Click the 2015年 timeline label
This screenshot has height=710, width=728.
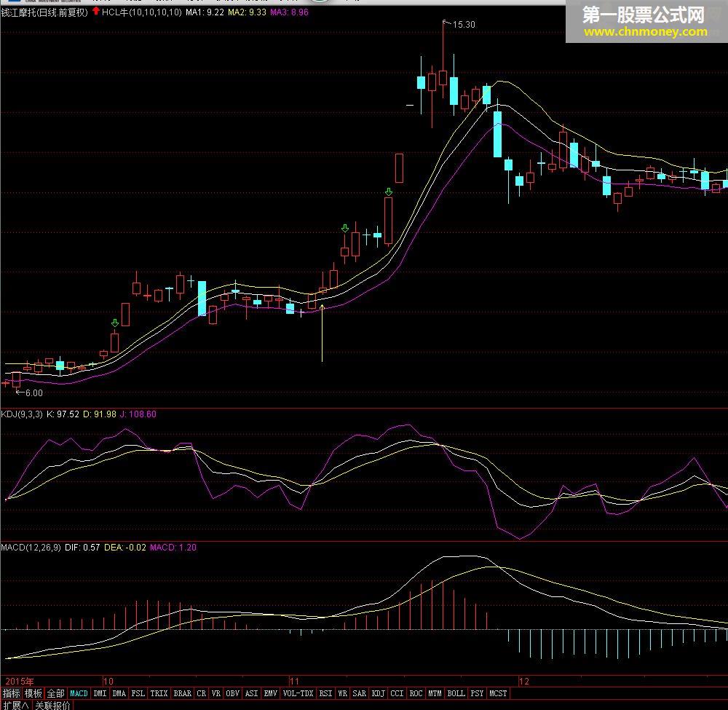tap(20, 681)
